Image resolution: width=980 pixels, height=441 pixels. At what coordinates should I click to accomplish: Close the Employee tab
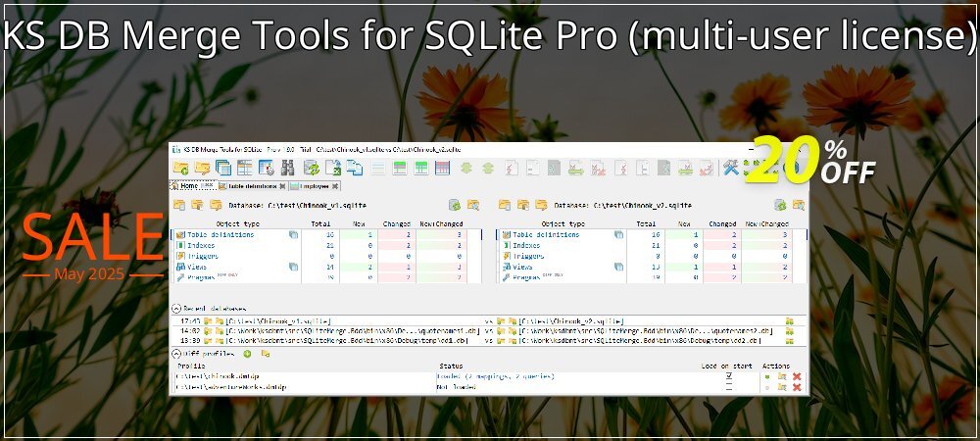point(335,186)
